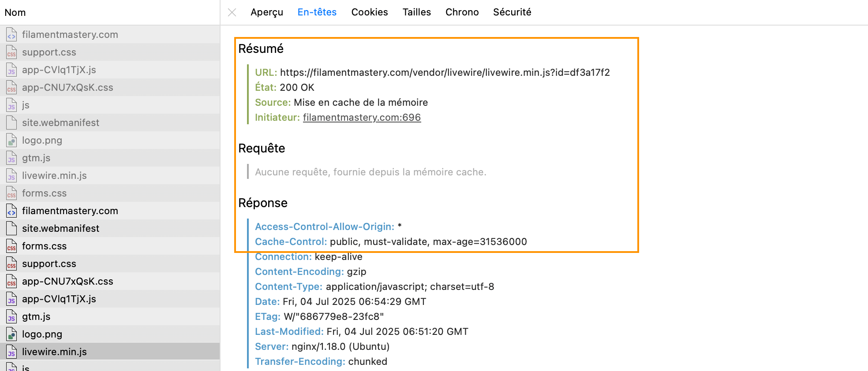Click the JS icon next to livewire.min.js

(11, 175)
